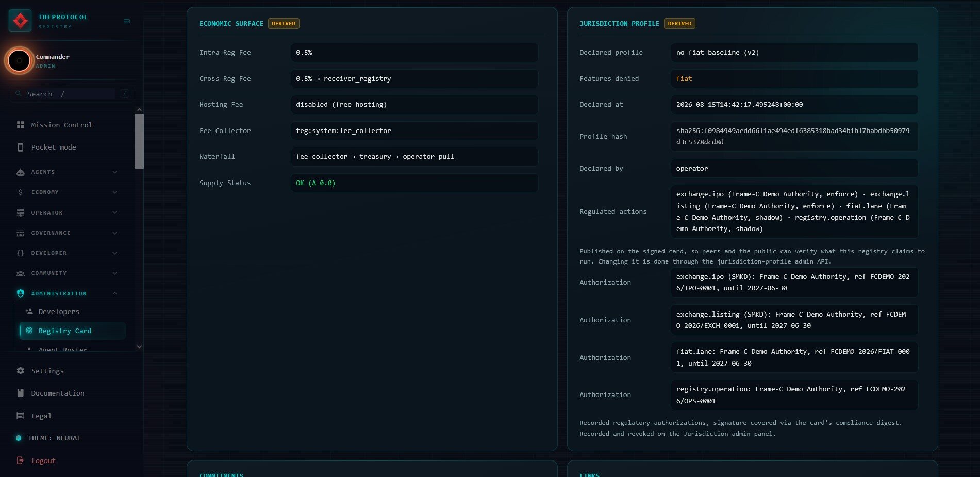This screenshot has width=980, height=477.
Task: Log out using Logout link
Action: [43, 460]
